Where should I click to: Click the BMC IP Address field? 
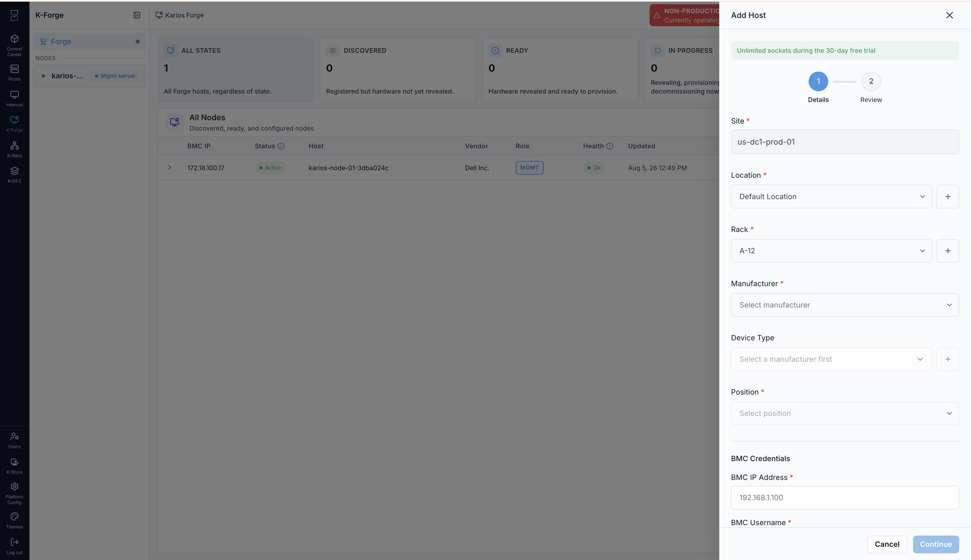click(x=845, y=498)
